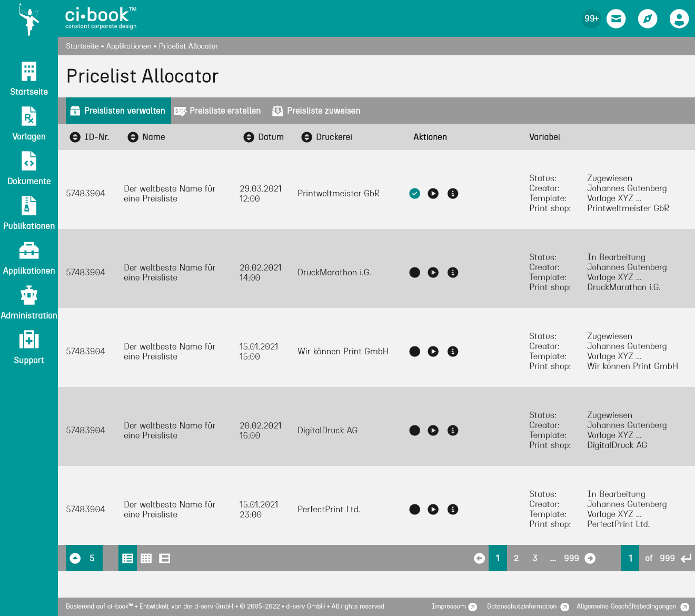The height and width of the screenshot is (616, 695).
Task: Switch to card view layout
Action: (x=165, y=558)
